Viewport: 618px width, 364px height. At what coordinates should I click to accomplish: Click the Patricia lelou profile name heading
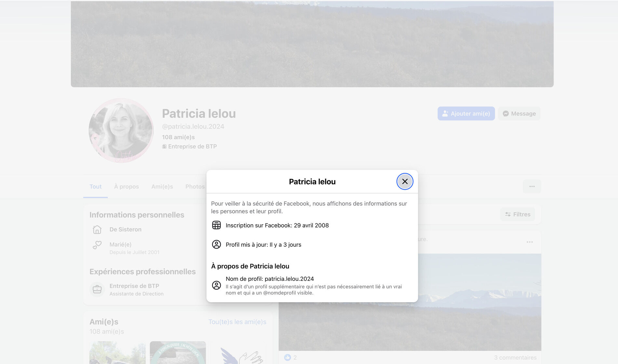(199, 114)
